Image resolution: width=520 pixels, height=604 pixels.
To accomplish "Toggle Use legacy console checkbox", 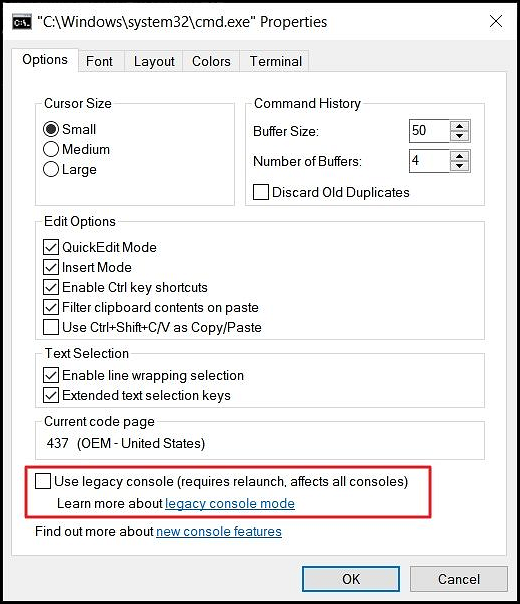I will [43, 481].
